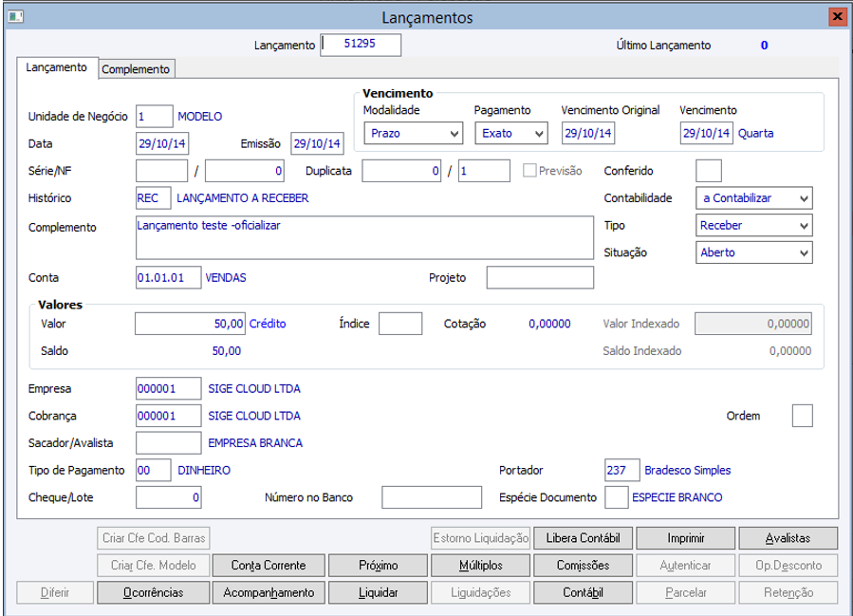Switch to the Complemento tab
This screenshot has height=616, width=853.
[136, 69]
